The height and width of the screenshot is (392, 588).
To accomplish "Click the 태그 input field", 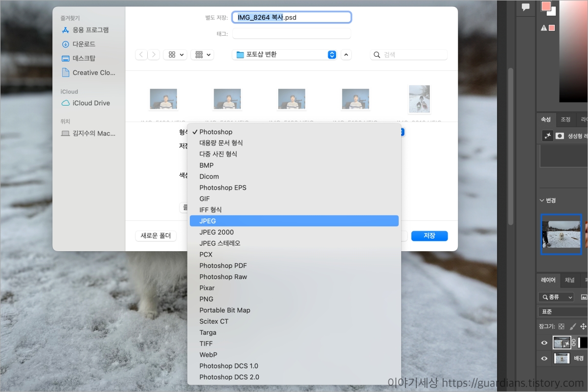I will click(292, 33).
